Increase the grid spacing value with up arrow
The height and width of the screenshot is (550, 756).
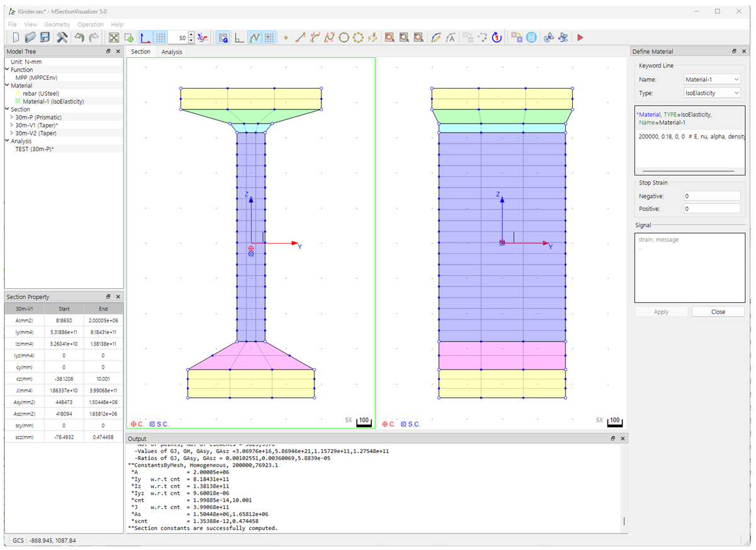191,35
